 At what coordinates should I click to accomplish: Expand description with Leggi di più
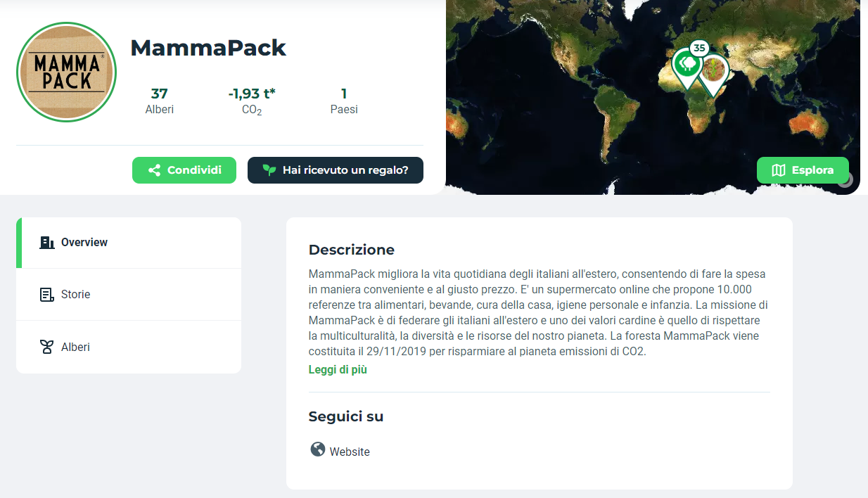(x=338, y=369)
